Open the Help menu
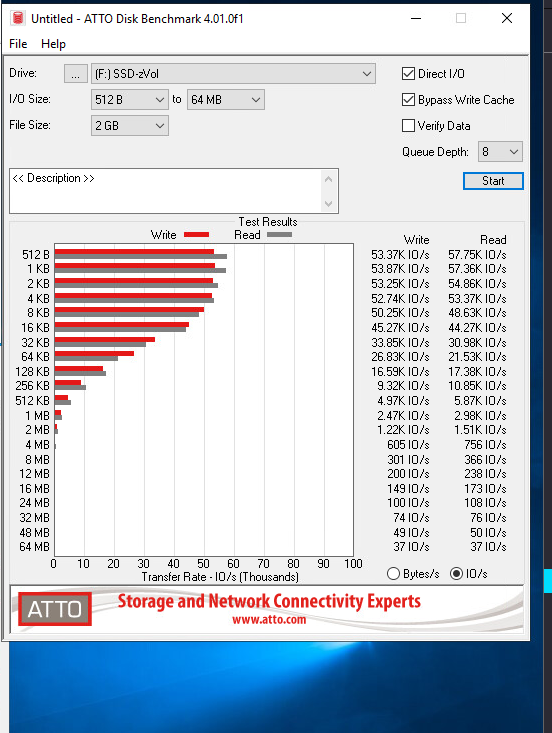The width and height of the screenshot is (552, 733). click(x=53, y=44)
